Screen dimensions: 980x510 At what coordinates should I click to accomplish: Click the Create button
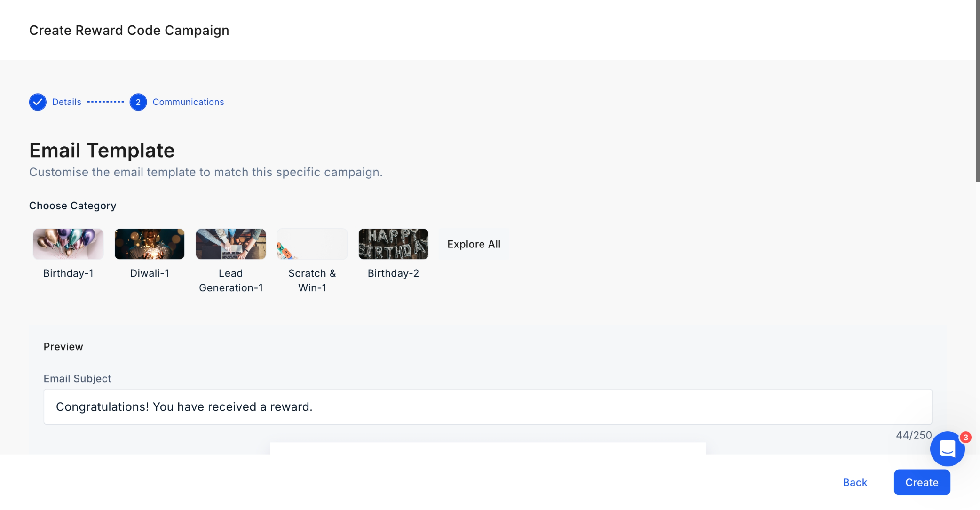(x=922, y=482)
